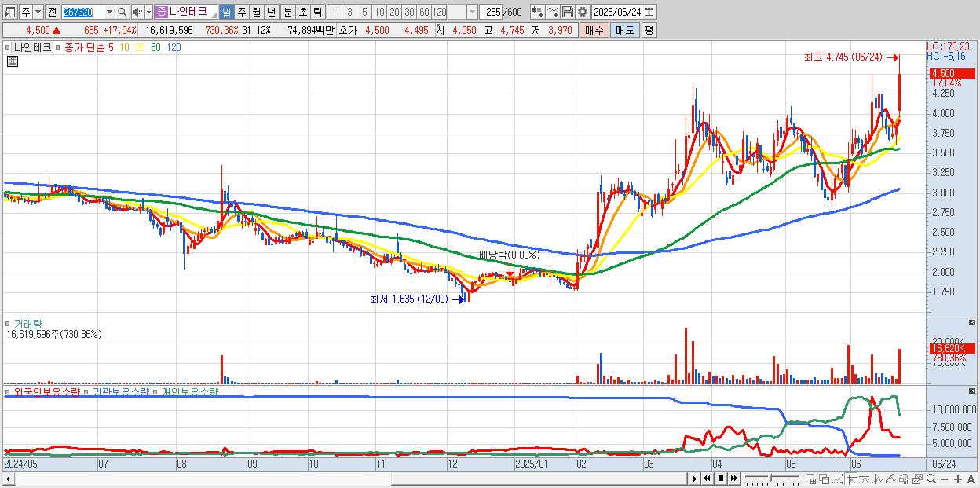Click the bar count field showing 265
The width and height of the screenshot is (980, 488).
pos(491,12)
